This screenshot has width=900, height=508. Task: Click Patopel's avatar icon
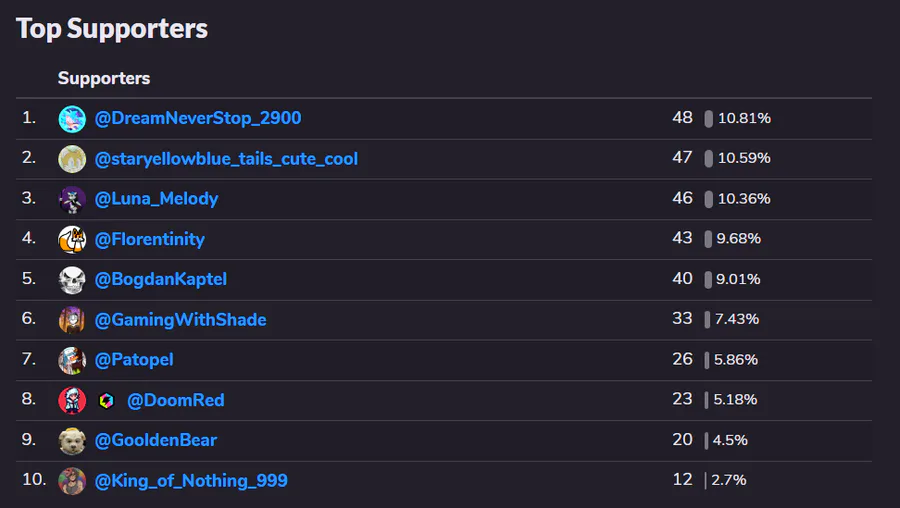72,360
